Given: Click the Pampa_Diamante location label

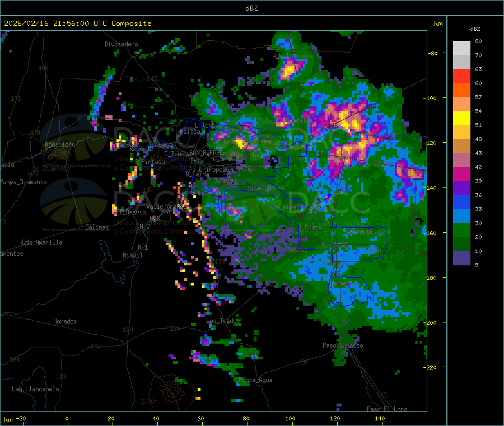Looking at the screenshot, I should [23, 182].
